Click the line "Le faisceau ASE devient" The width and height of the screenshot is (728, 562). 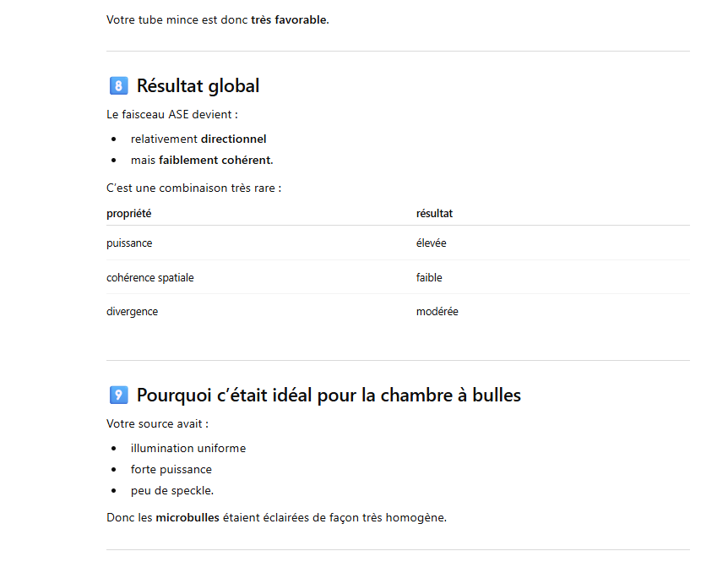(171, 114)
